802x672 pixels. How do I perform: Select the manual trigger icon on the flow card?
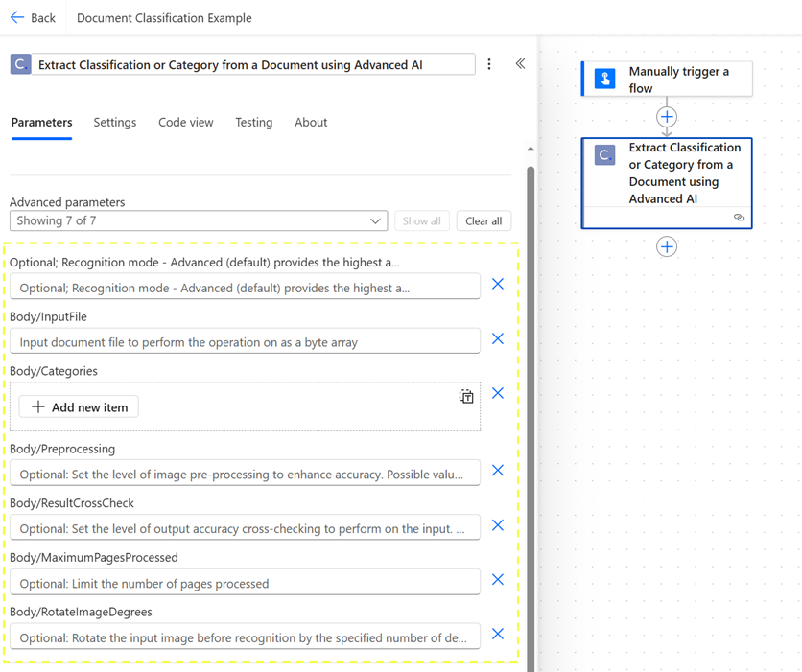click(603, 79)
